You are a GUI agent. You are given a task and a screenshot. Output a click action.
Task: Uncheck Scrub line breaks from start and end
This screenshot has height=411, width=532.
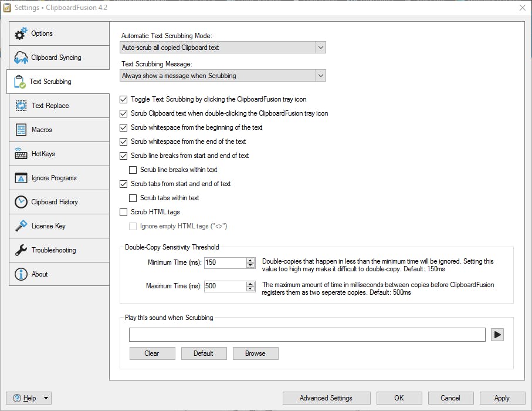pyautogui.click(x=124, y=156)
